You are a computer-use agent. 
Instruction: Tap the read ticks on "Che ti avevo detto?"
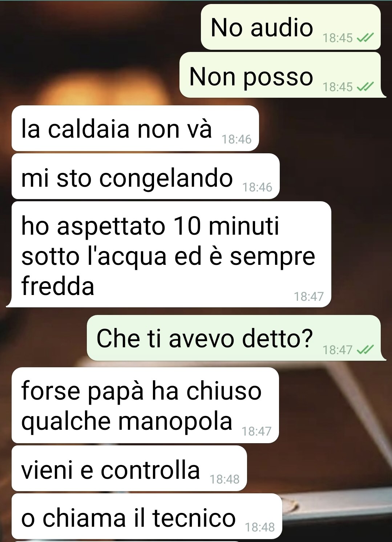point(365,350)
